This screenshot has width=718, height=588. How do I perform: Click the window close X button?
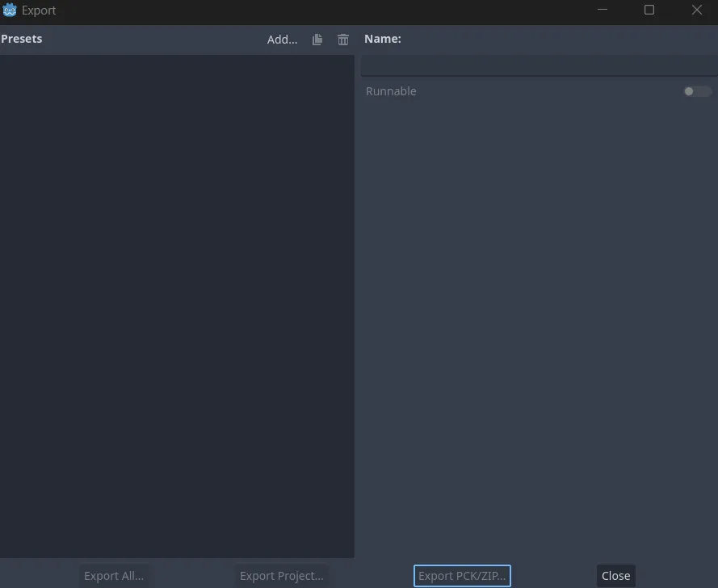point(696,10)
